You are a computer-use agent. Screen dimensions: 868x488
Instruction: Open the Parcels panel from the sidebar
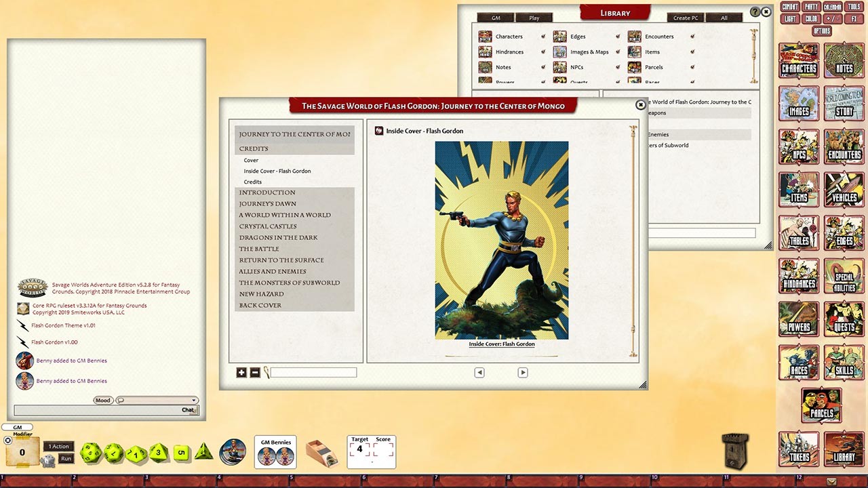(x=821, y=405)
